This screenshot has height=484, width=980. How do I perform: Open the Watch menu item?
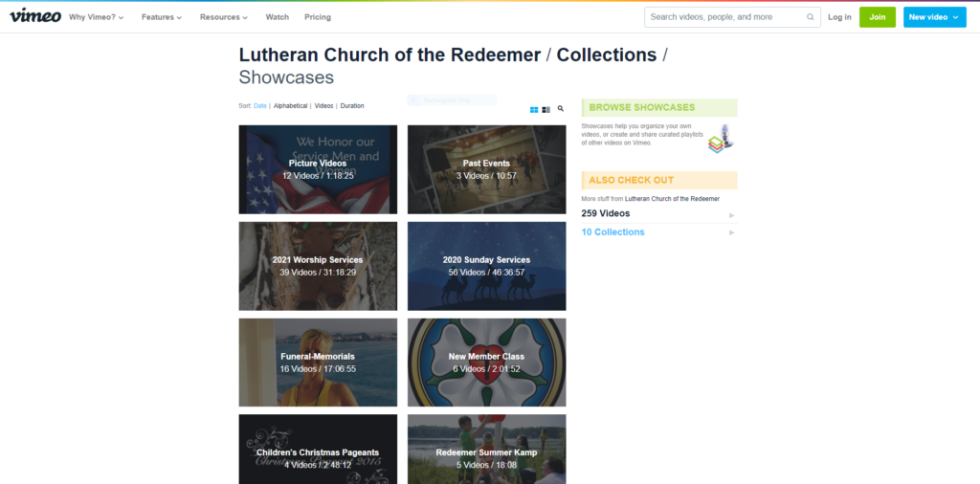(x=277, y=17)
